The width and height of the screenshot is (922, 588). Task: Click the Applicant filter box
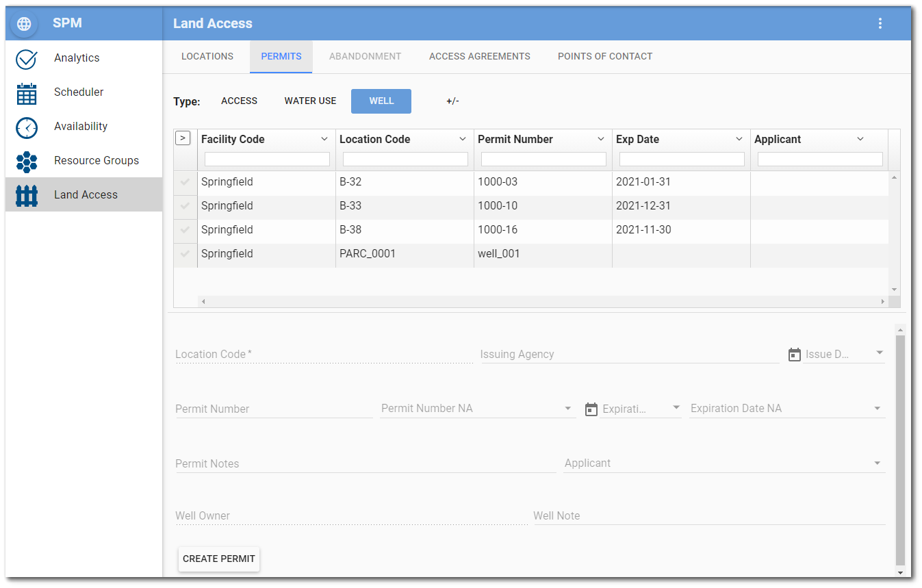(x=820, y=159)
